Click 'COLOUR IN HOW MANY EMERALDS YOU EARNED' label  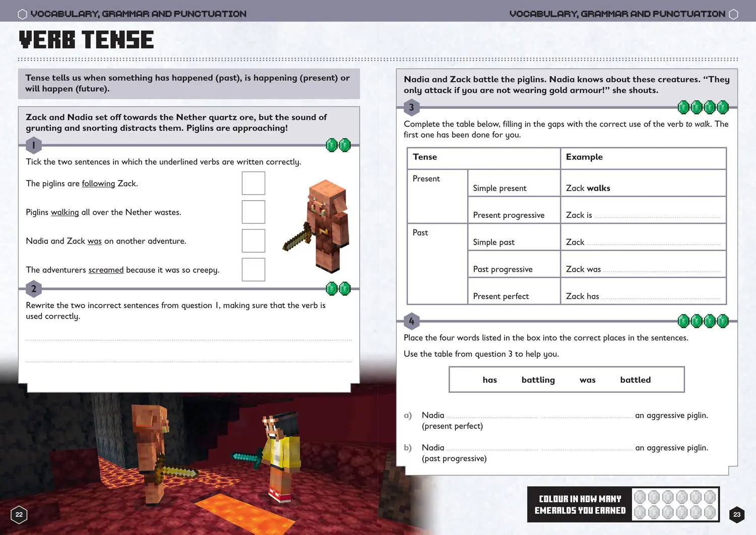580,505
